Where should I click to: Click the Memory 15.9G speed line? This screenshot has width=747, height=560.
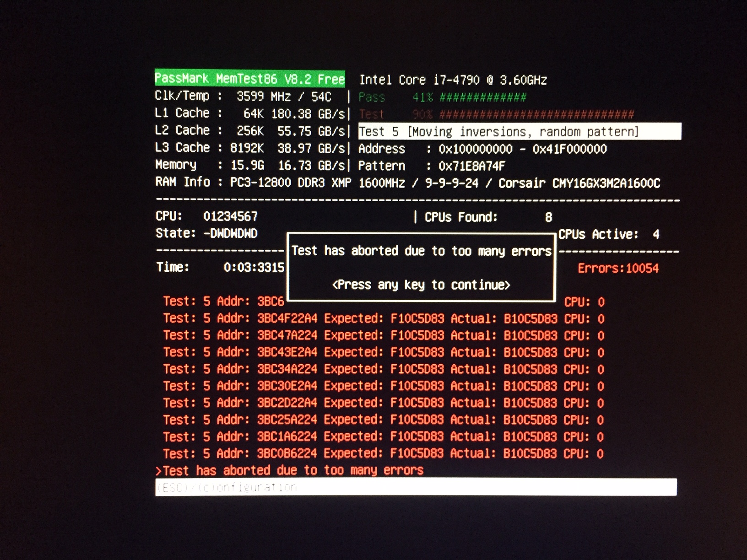coord(250,165)
